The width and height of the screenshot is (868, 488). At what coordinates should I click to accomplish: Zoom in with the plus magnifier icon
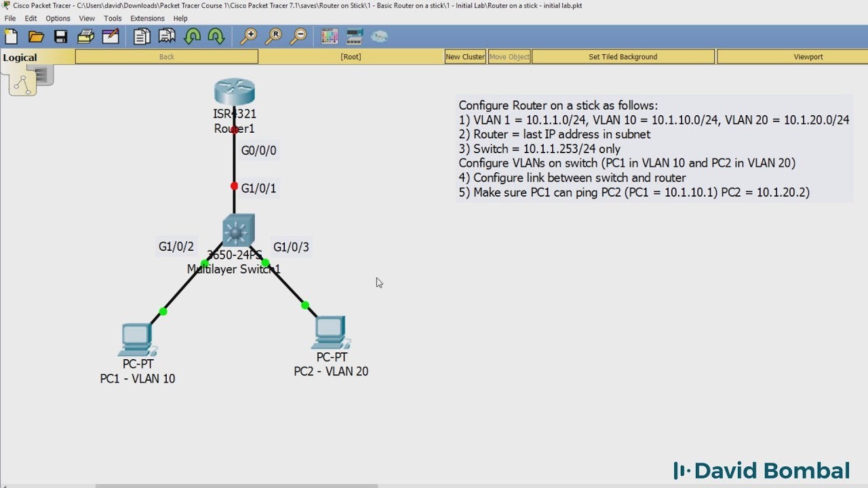[249, 37]
